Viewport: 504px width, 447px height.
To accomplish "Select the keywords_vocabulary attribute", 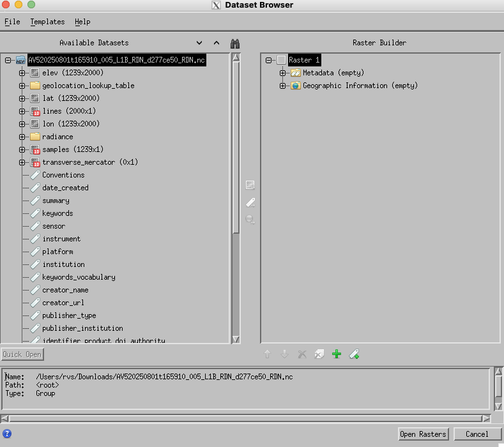I will coord(79,277).
